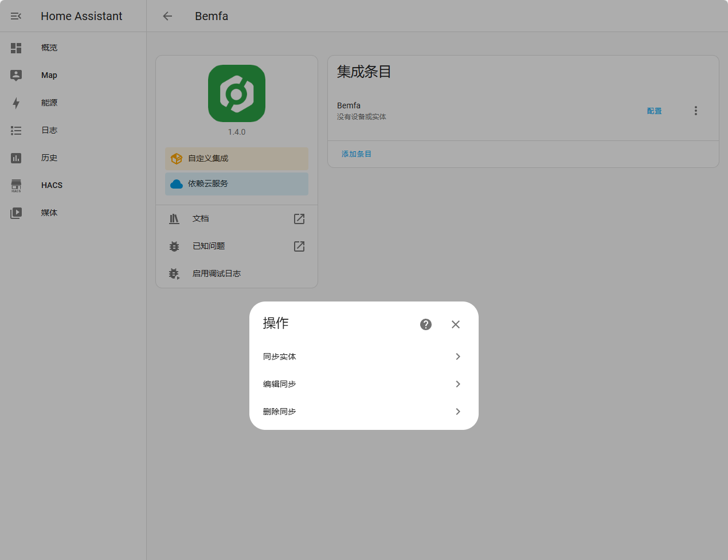Image resolution: width=728 pixels, height=560 pixels.
Task: Go back with the arrow beside Bemfa
Action: point(167,16)
